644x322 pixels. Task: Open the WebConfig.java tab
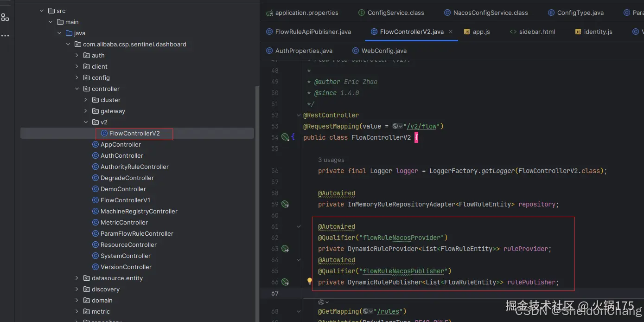[380, 51]
